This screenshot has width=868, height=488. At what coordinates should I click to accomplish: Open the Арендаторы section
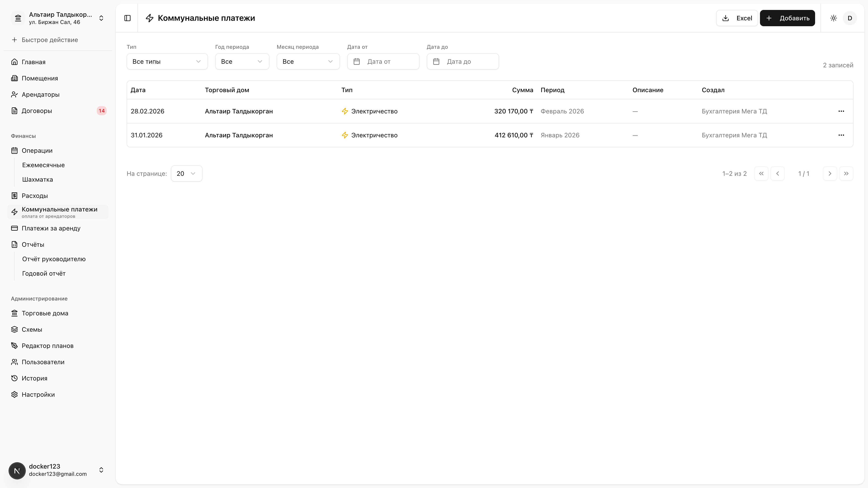click(x=58, y=95)
